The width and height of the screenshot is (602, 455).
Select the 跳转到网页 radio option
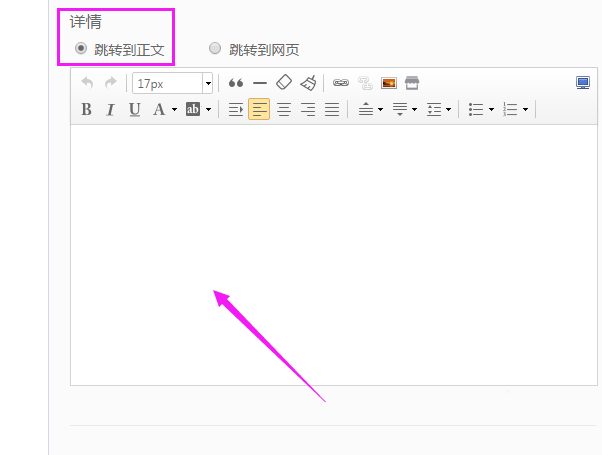coord(215,48)
